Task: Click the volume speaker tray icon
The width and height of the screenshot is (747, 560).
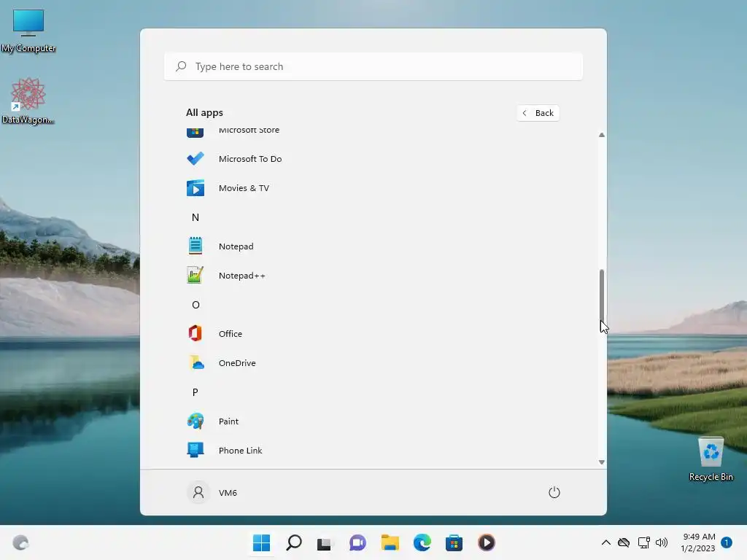Action: click(662, 542)
